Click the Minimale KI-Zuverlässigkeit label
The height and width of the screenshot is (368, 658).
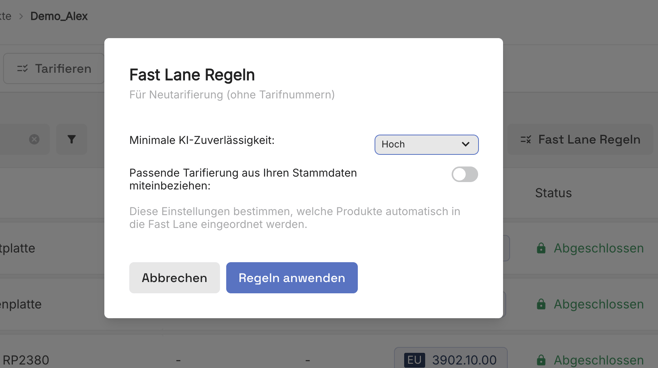pyautogui.click(x=202, y=140)
